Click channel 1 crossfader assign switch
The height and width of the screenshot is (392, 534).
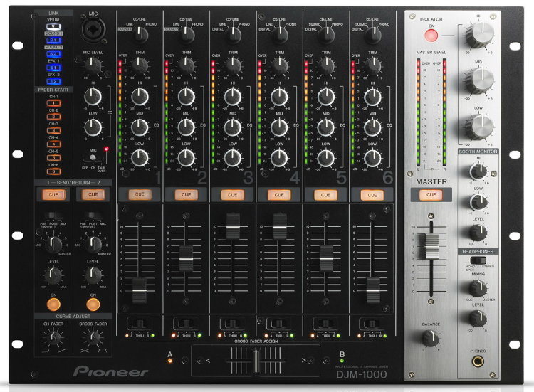tap(140, 323)
